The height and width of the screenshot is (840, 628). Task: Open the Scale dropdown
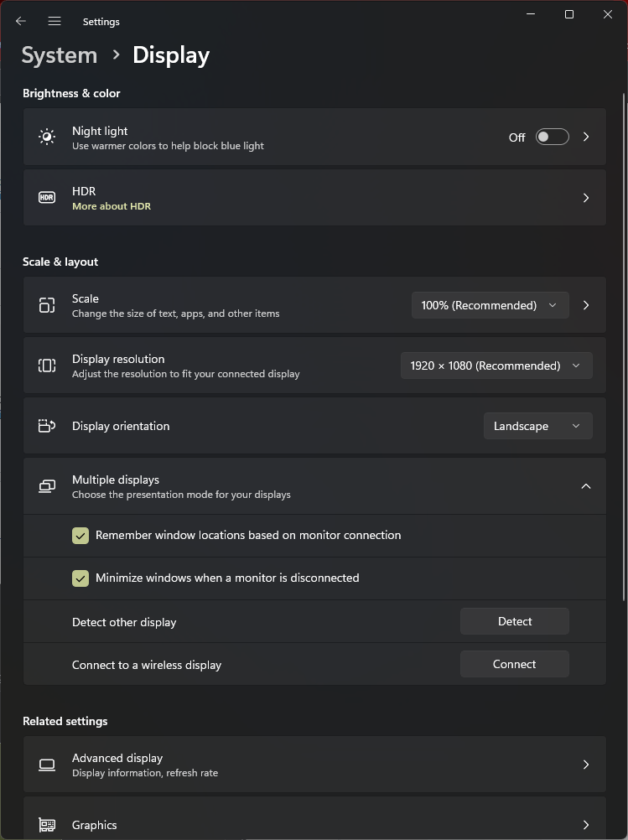click(x=490, y=304)
